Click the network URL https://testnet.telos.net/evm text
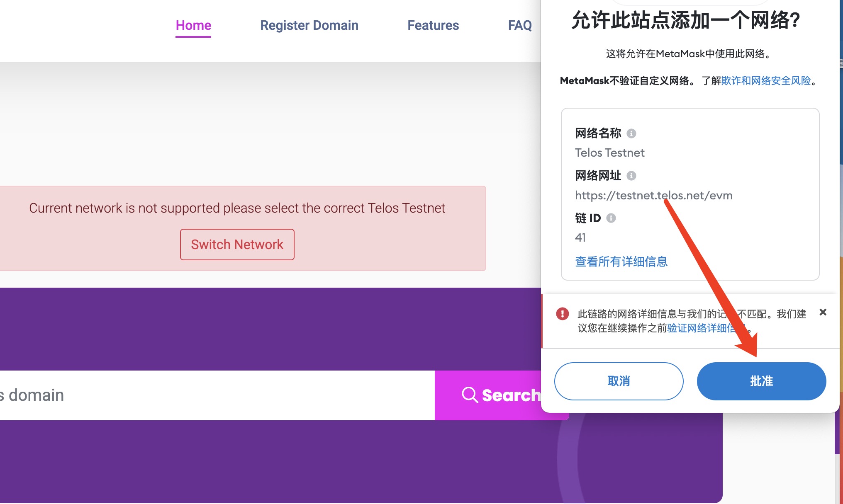The height and width of the screenshot is (504, 843). [x=653, y=195]
